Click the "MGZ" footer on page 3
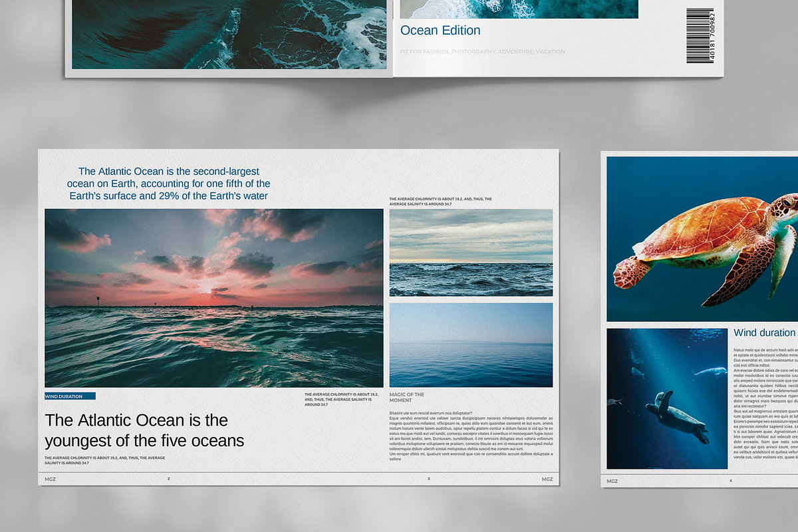This screenshot has height=532, width=798. pos(547,479)
